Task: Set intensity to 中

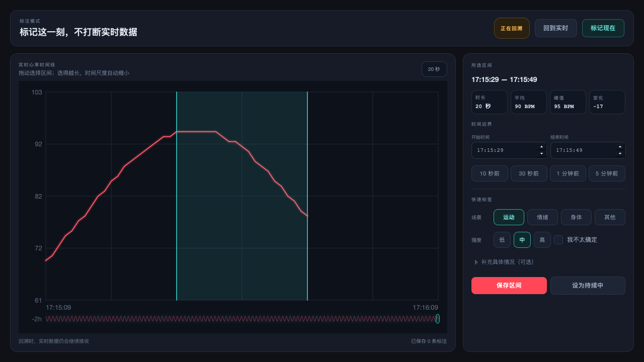Action: coord(522,240)
